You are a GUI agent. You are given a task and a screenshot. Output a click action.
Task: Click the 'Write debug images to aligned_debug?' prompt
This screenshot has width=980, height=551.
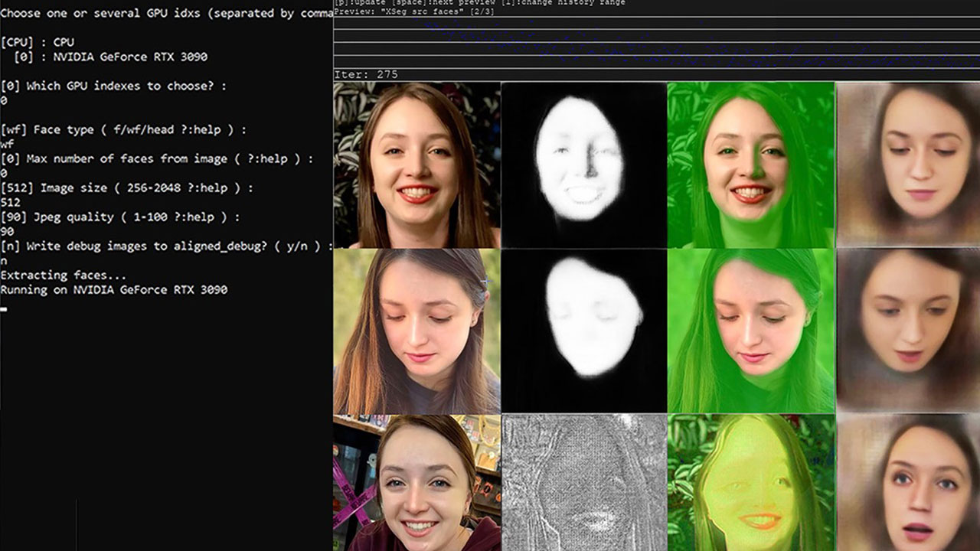(166, 246)
